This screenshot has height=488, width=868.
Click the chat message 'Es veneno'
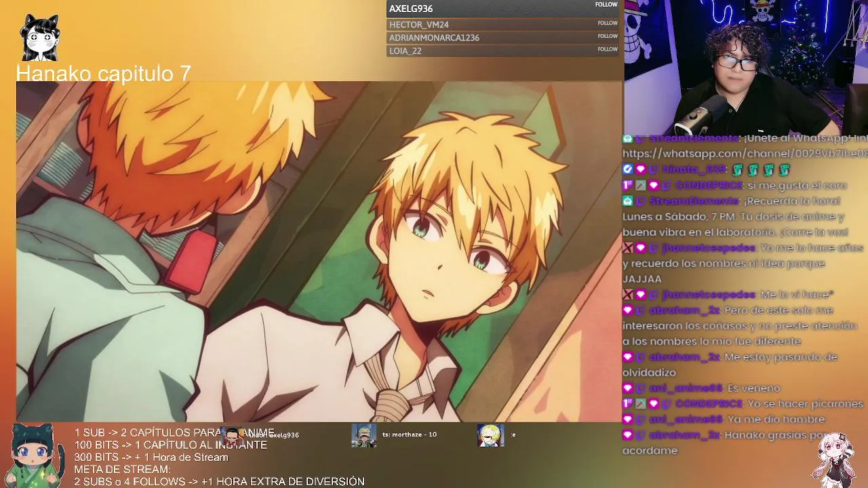point(753,388)
